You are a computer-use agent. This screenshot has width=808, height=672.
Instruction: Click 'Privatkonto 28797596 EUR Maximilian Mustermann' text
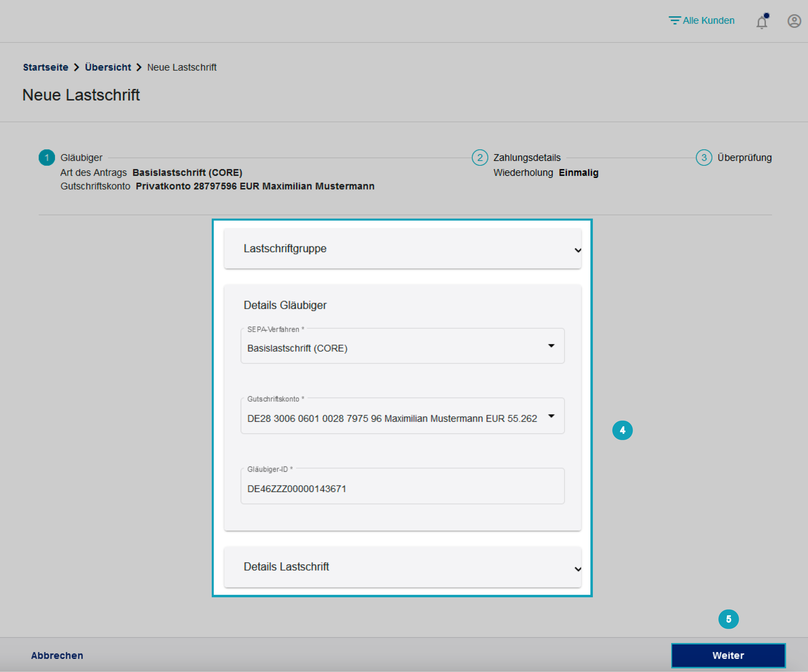pos(255,186)
